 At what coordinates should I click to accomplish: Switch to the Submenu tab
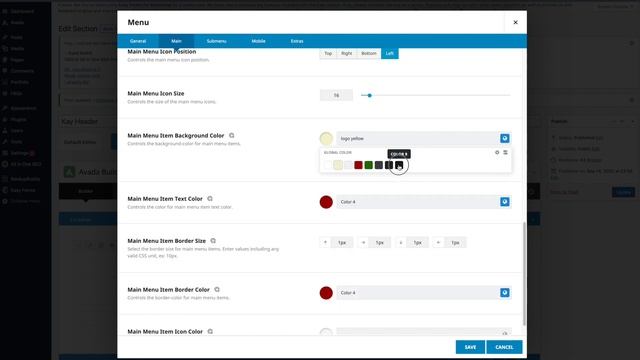point(216,41)
